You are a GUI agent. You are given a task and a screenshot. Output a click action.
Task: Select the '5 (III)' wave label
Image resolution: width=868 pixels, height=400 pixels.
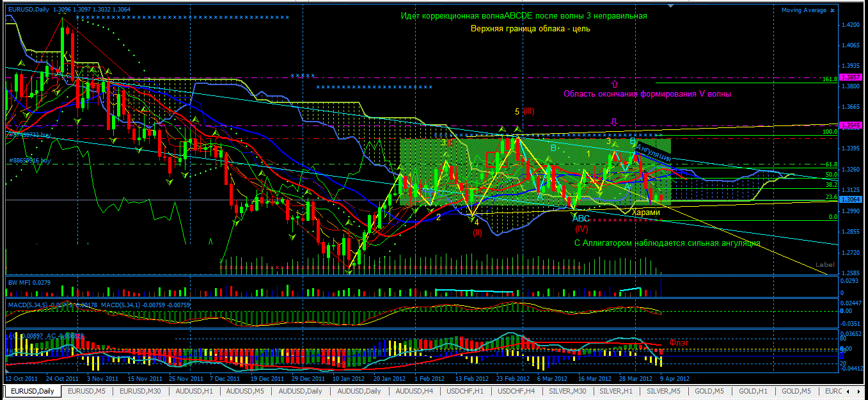pos(525,111)
